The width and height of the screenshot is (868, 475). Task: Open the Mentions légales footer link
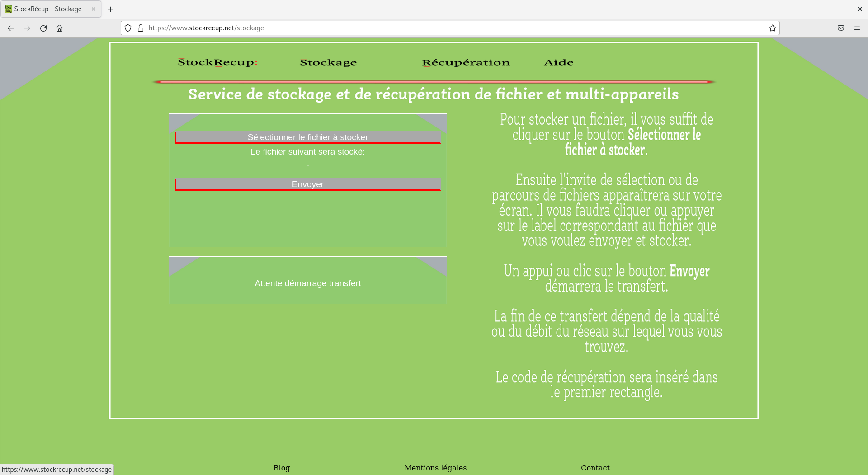[x=435, y=468]
